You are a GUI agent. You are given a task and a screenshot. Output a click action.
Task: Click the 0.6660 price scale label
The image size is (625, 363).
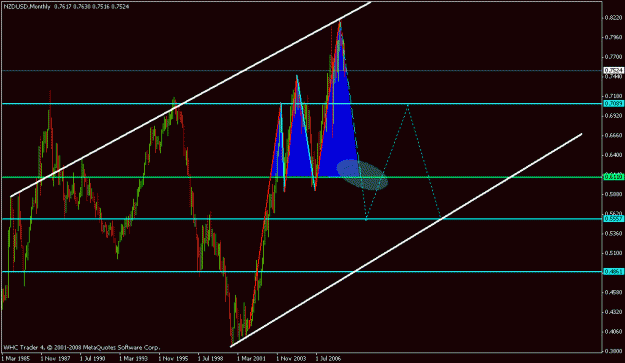point(613,135)
